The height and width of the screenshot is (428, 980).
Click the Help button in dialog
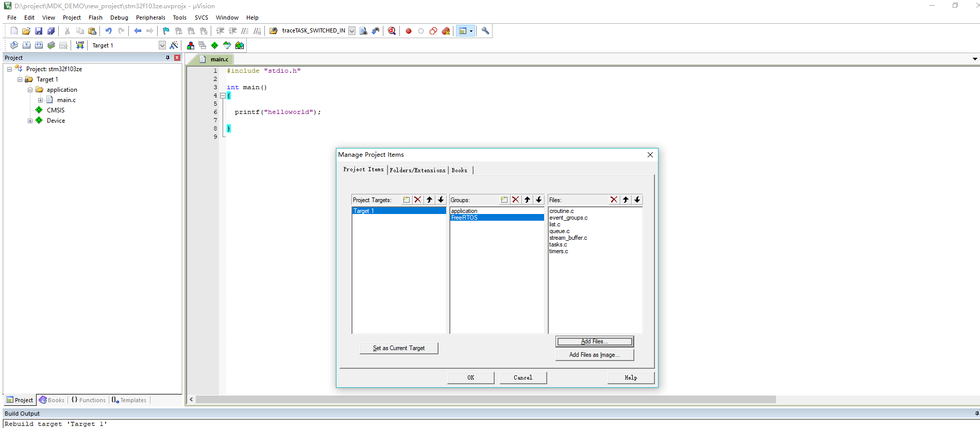coord(631,377)
